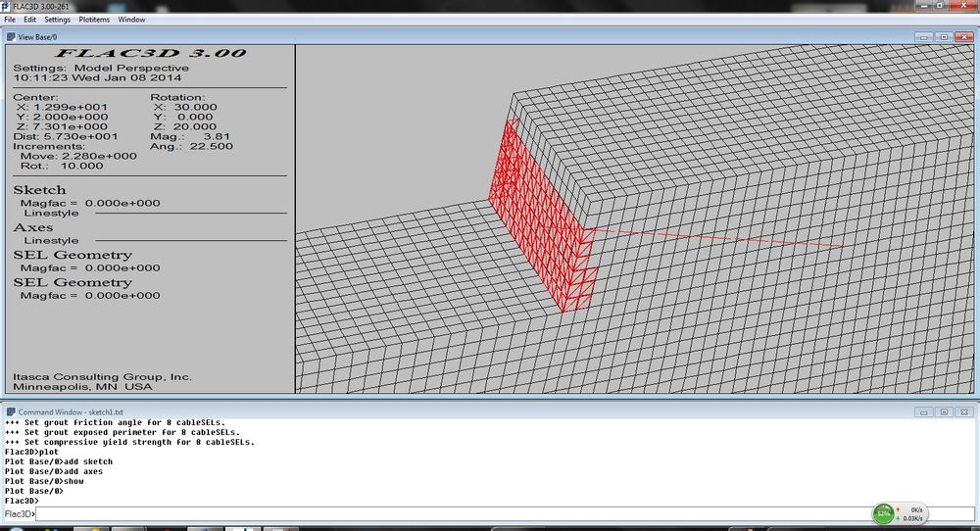Click the green 52% memory monitor widget
This screenshot has height=531, width=980.
883,513
